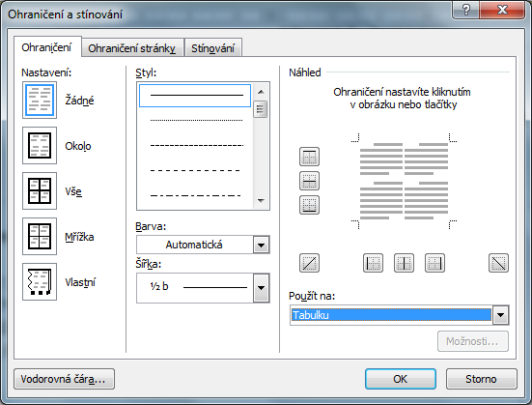
Task: Select the Žádné (no border) setting icon
Action: 40,101
